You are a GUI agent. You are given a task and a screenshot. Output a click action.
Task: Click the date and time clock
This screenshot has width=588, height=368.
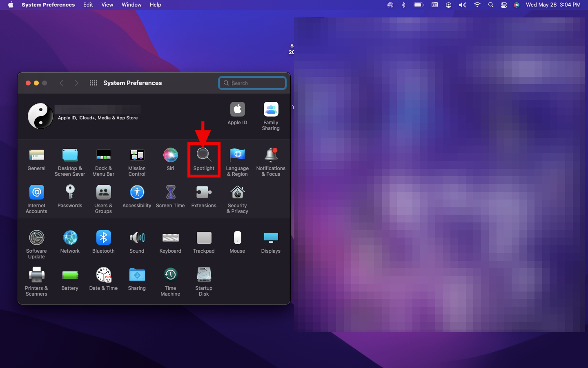click(x=553, y=5)
